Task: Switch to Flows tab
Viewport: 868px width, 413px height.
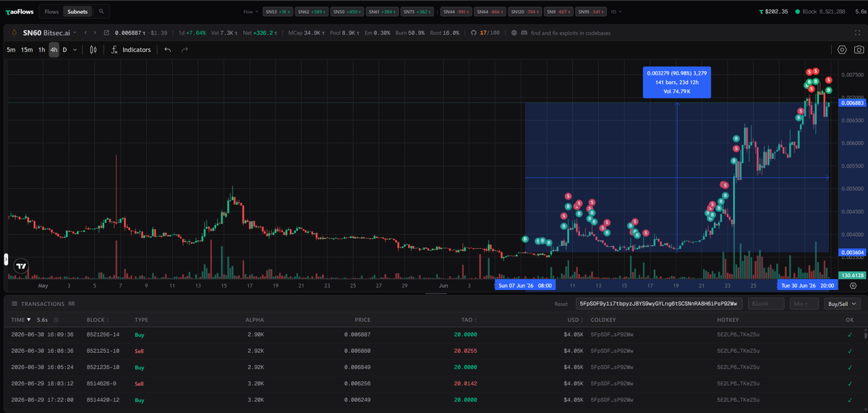Action: tap(51, 12)
